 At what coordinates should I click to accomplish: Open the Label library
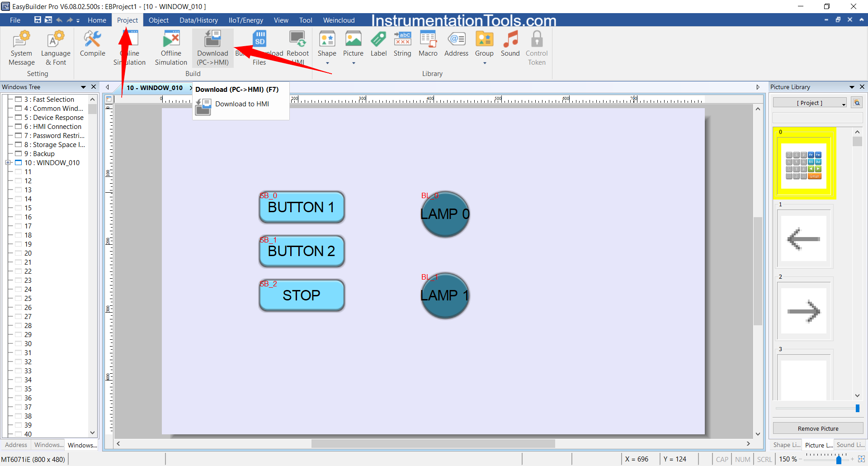[x=378, y=43]
